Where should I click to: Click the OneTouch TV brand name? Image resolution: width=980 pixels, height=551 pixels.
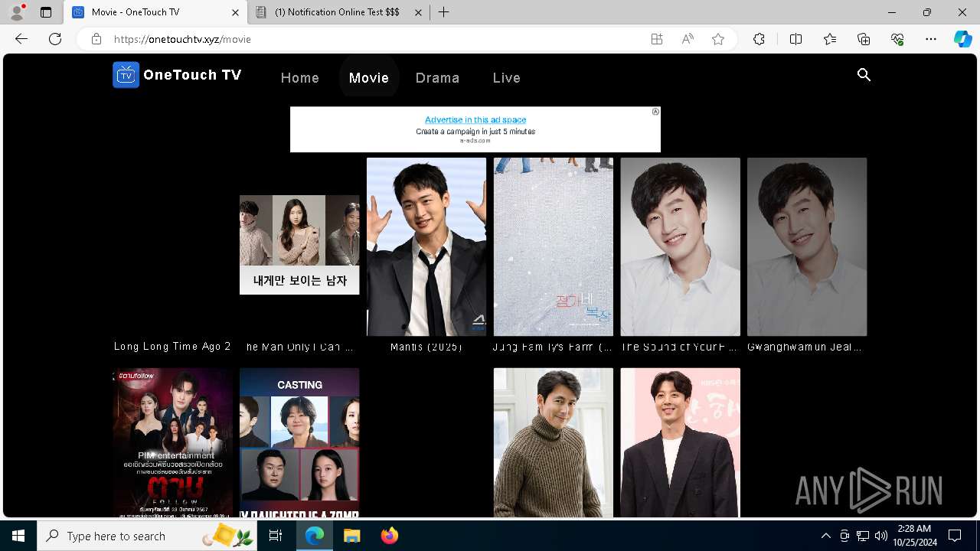click(x=192, y=75)
